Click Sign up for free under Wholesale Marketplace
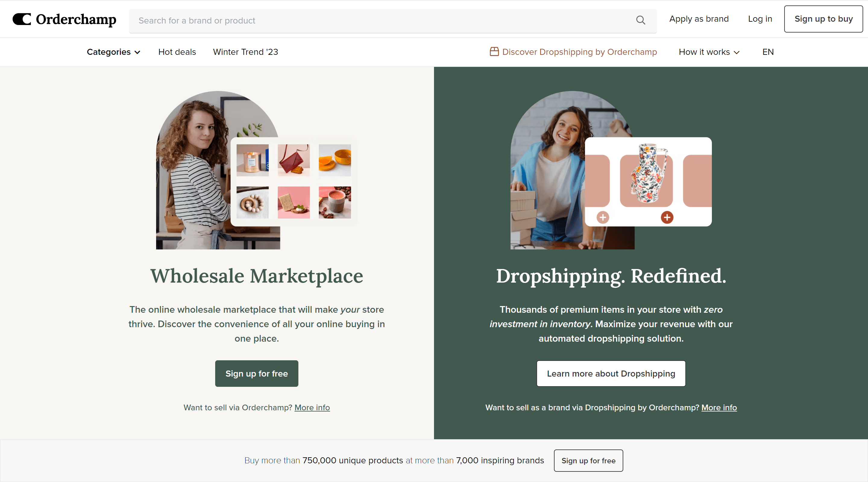868x482 pixels. (256, 373)
